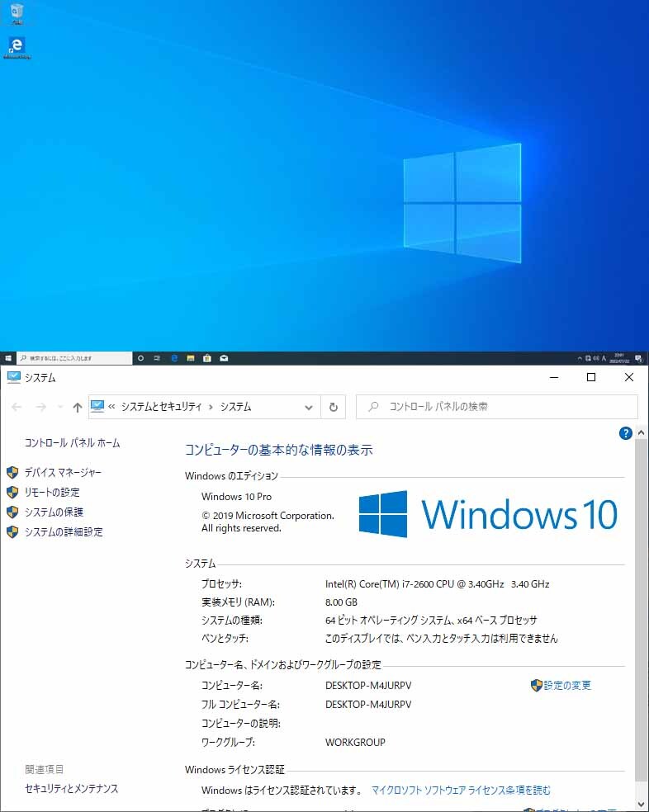649x812 pixels.
Task: Open network status tray icon
Action: click(589, 358)
